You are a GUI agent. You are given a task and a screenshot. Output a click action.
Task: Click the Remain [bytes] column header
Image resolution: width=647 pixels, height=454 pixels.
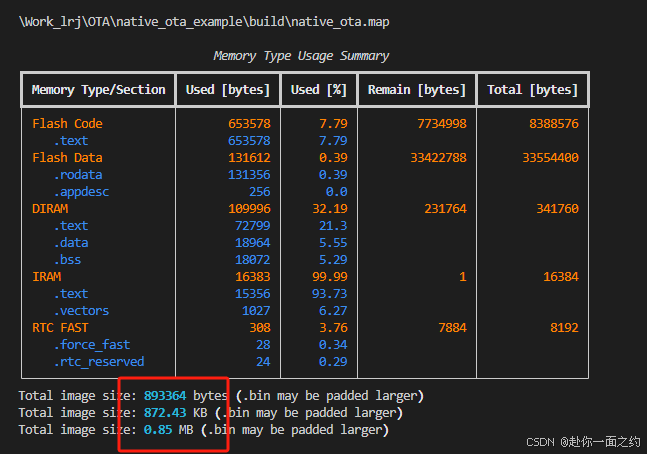(x=417, y=90)
